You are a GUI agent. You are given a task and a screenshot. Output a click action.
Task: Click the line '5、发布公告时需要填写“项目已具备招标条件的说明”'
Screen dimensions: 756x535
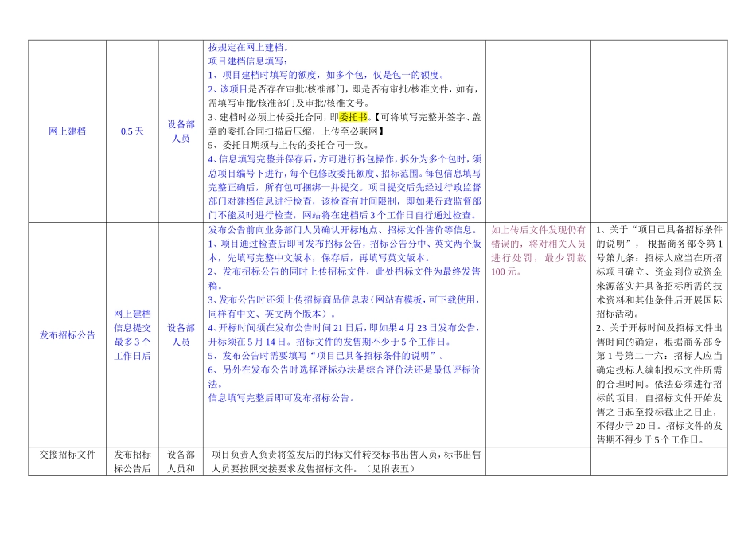pyautogui.click(x=326, y=356)
